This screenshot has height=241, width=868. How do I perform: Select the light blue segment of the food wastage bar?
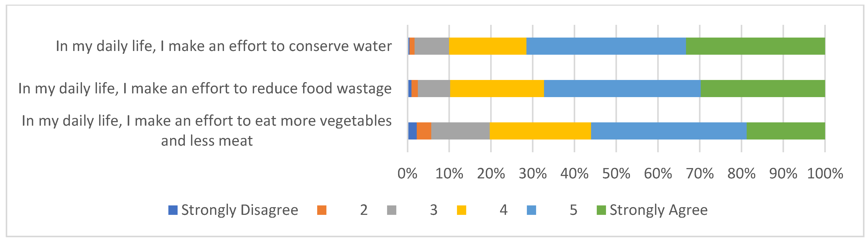(622, 89)
